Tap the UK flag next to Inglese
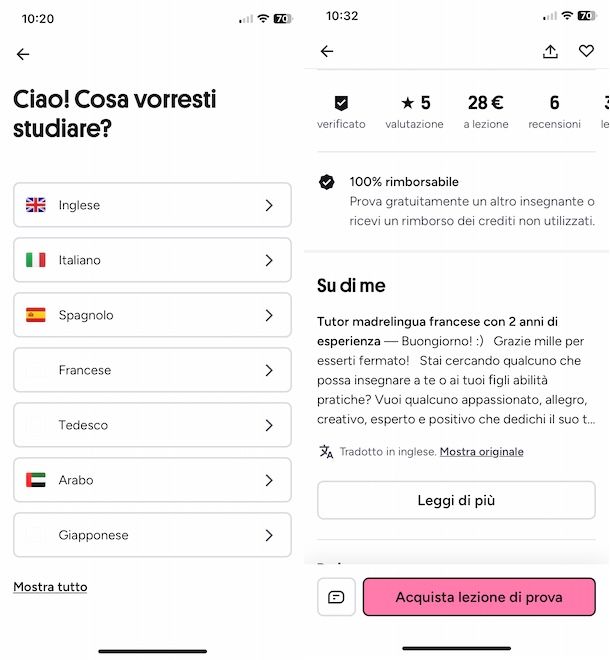 click(36, 205)
